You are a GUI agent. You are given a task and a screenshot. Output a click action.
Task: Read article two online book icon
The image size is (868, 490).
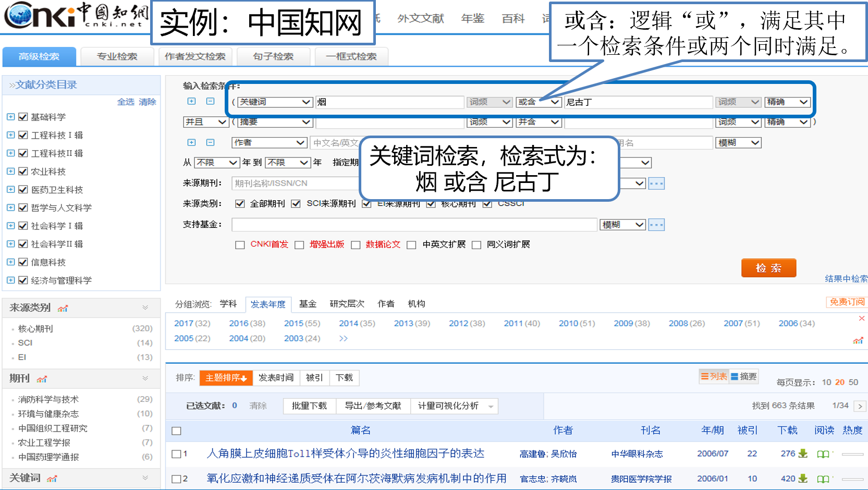(x=823, y=479)
